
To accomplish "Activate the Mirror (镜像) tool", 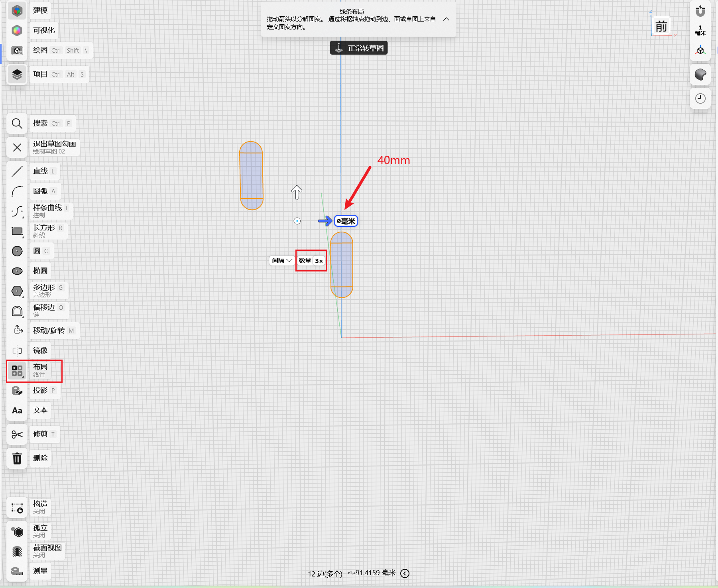I will tap(17, 351).
